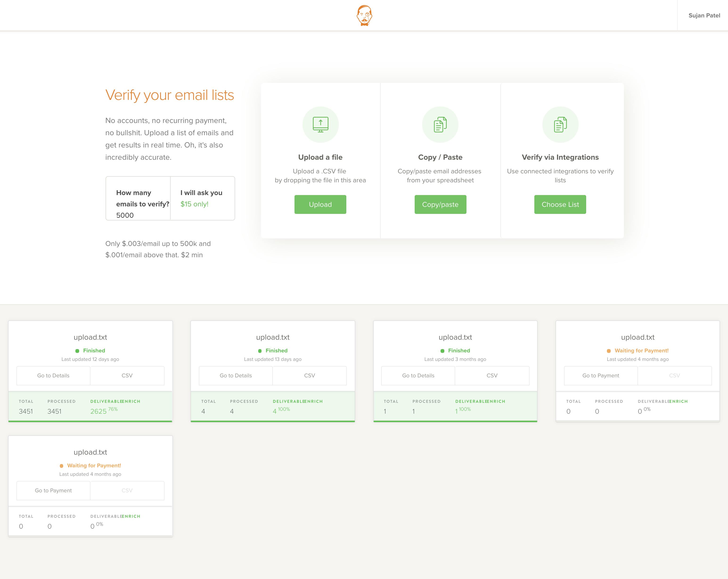Viewport: 728px width, 579px height.
Task: Click the green Finished dot on 4-email list
Action: pos(260,351)
